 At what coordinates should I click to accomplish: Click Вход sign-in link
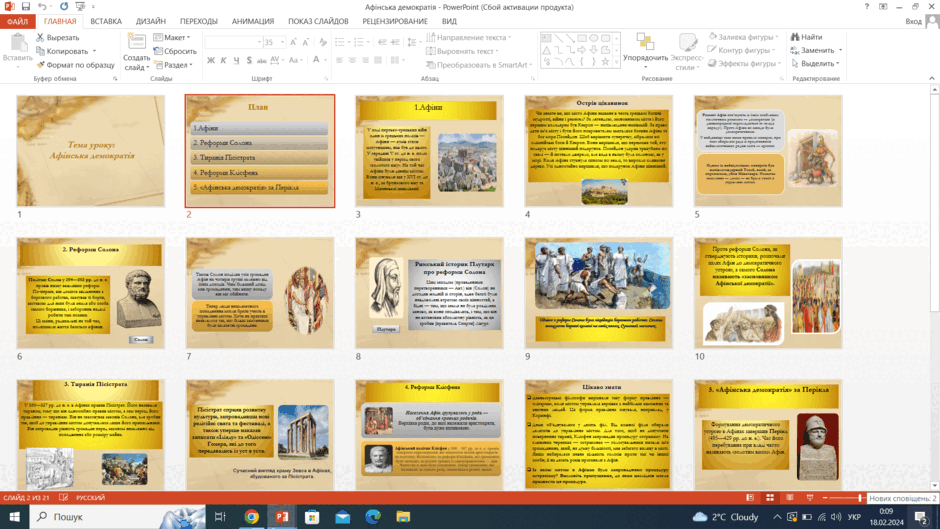914,21
